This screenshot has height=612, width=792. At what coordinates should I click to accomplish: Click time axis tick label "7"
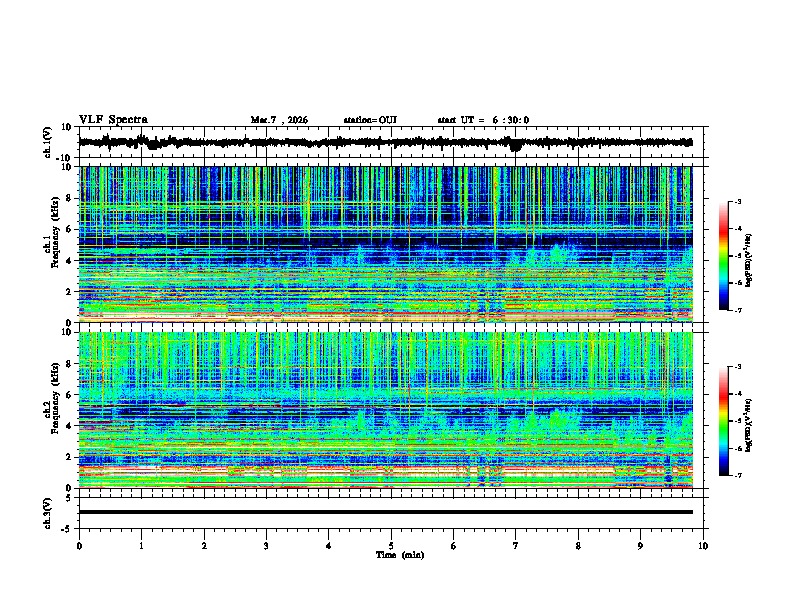(x=516, y=546)
